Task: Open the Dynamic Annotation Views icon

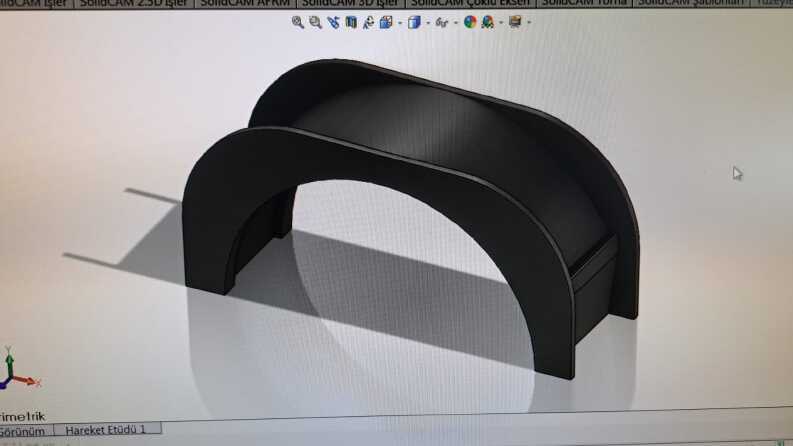Action: click(368, 22)
